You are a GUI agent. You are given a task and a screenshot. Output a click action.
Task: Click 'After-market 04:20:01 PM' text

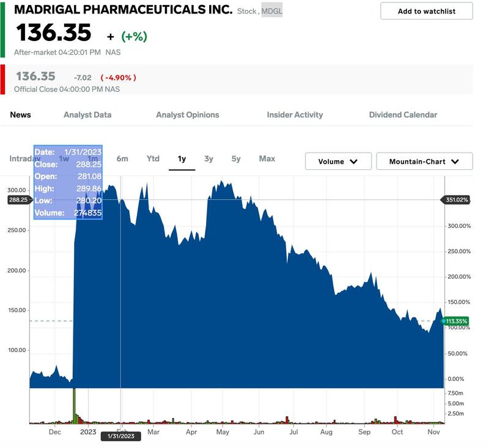(57, 53)
